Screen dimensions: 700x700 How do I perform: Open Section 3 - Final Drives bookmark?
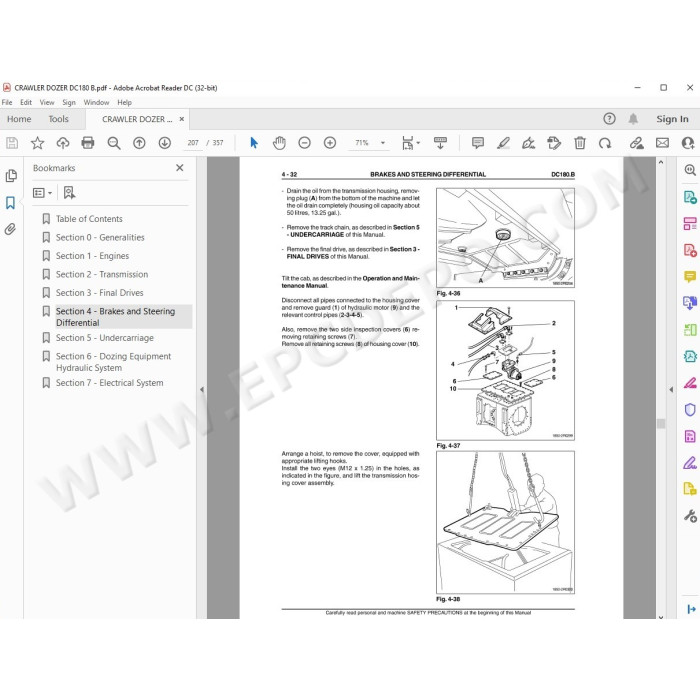[x=100, y=293]
